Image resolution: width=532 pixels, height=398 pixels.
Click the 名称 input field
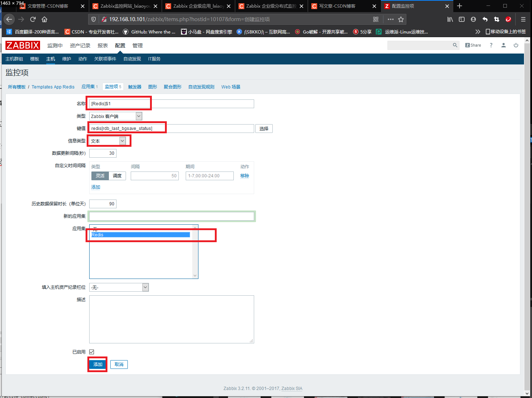[x=172, y=104]
